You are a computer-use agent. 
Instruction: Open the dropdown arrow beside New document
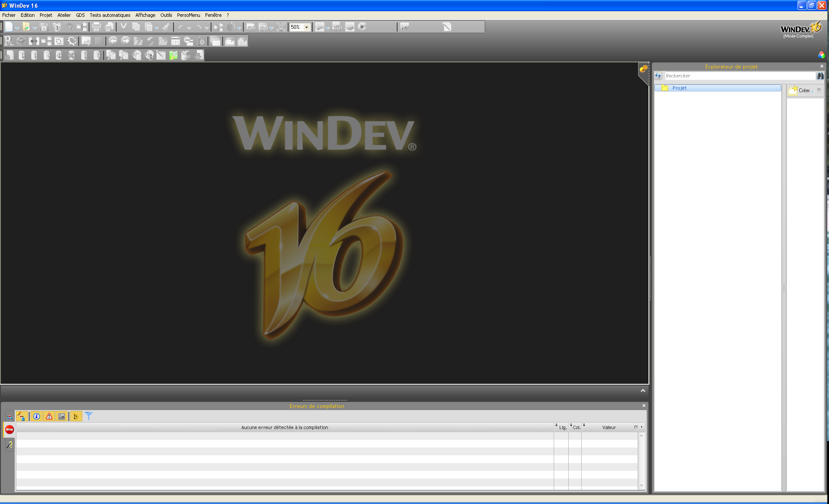pyautogui.click(x=17, y=28)
